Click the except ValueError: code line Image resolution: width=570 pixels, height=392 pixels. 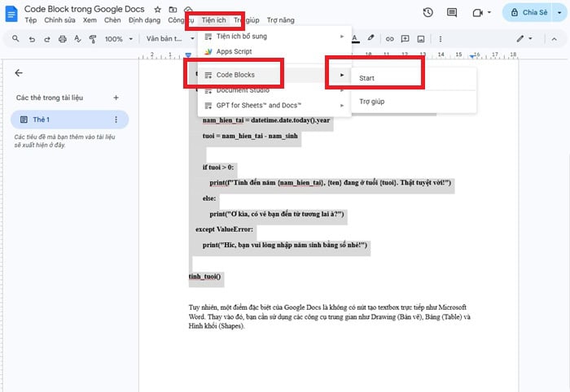click(224, 229)
